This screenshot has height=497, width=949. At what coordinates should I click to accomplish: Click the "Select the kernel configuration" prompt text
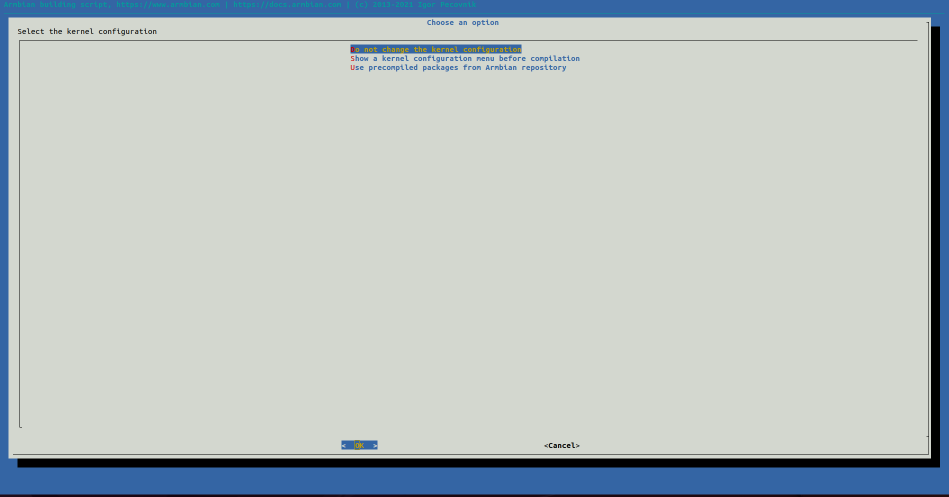tap(87, 31)
